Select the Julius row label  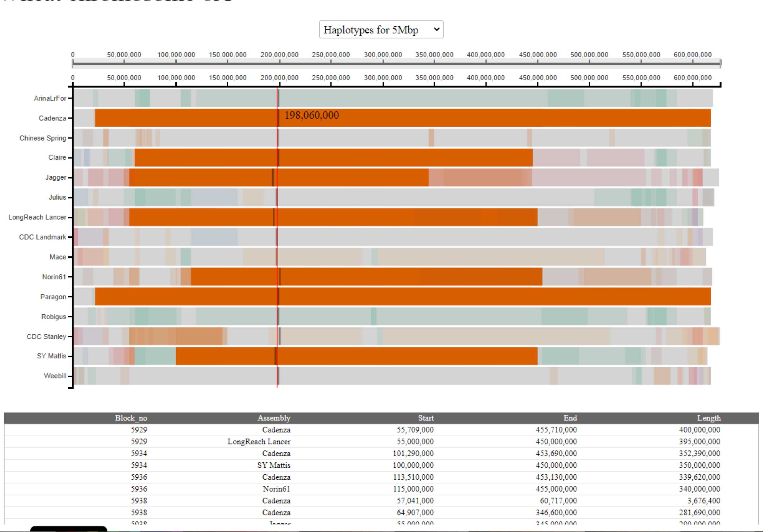point(57,197)
